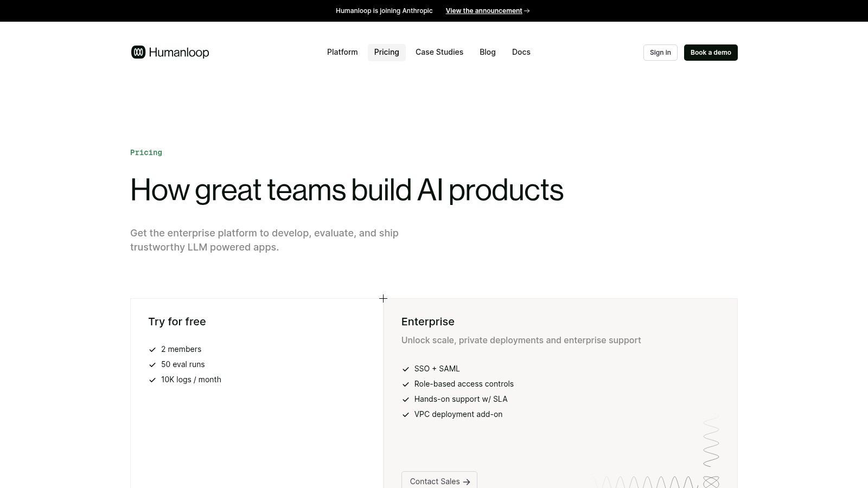Click the Sign in button
Screen dimensions: 868x488
660,52
